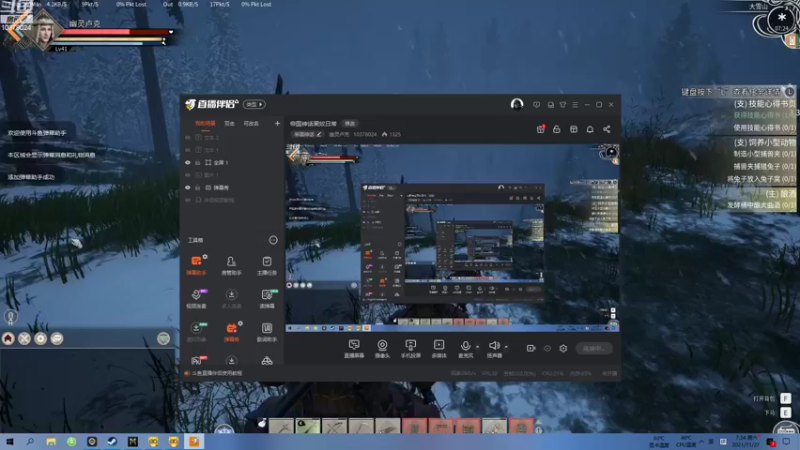
Task: Open notifications bell icon above preview
Action: [x=590, y=129]
